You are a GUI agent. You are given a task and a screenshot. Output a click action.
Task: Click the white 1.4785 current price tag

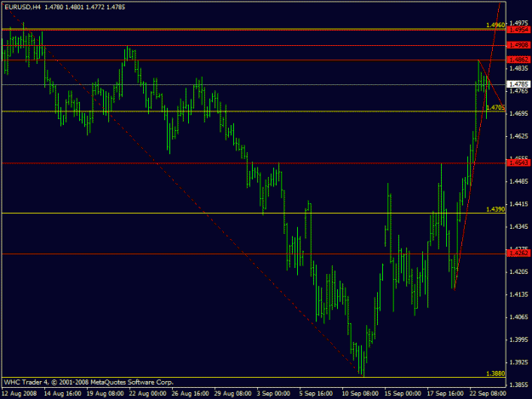[x=518, y=84]
